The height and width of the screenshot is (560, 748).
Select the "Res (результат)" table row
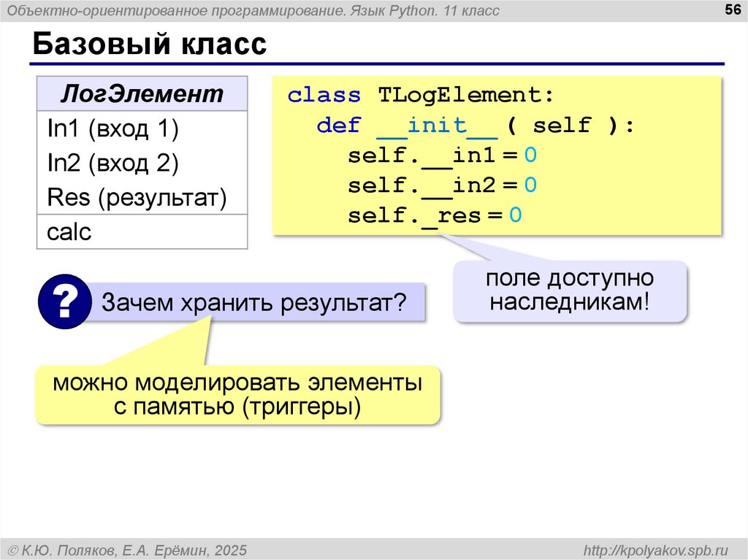tap(137, 197)
